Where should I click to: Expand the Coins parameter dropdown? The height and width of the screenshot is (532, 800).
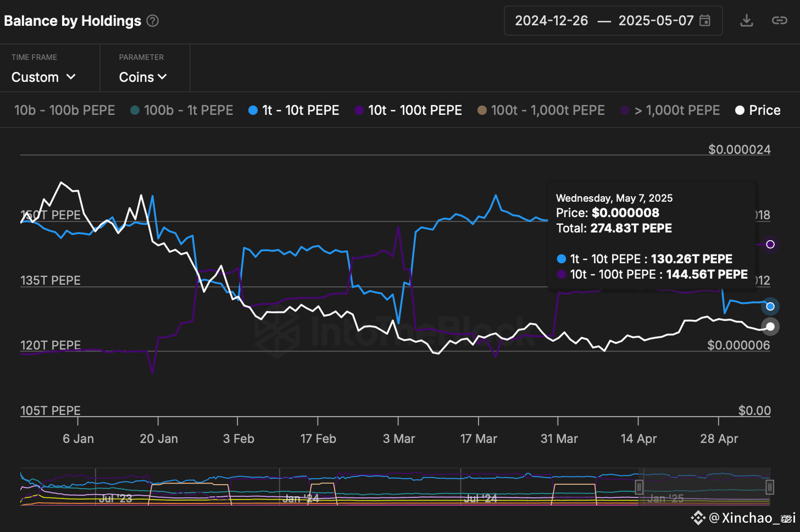[x=142, y=77]
